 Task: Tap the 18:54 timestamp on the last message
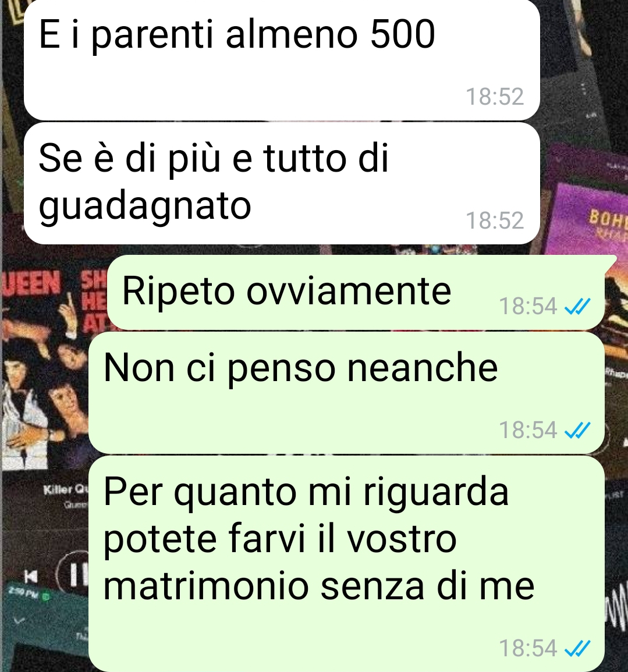[528, 648]
